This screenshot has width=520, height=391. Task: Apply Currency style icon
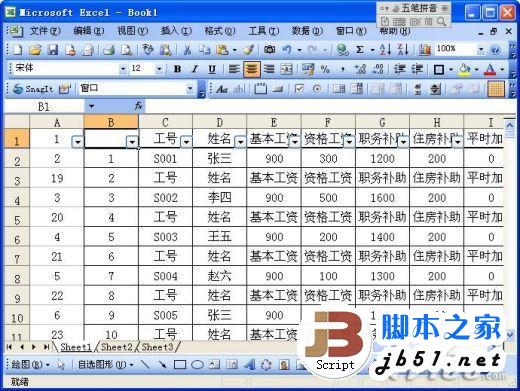(308, 69)
